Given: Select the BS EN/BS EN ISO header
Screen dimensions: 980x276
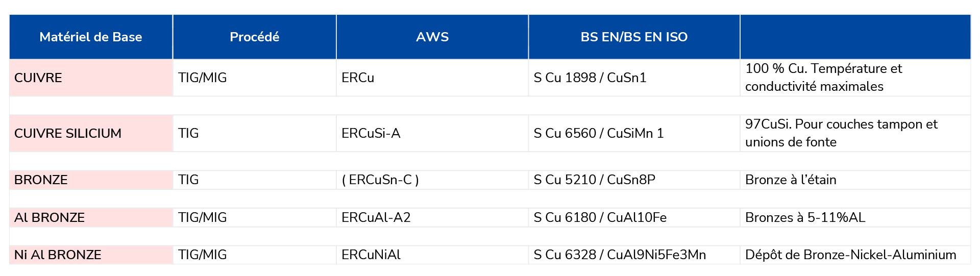Looking at the screenshot, I should 634,37.
